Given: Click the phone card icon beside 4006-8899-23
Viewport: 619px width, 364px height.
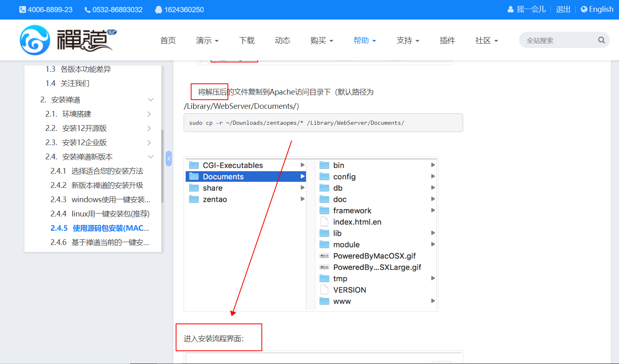Looking at the screenshot, I should click(22, 9).
